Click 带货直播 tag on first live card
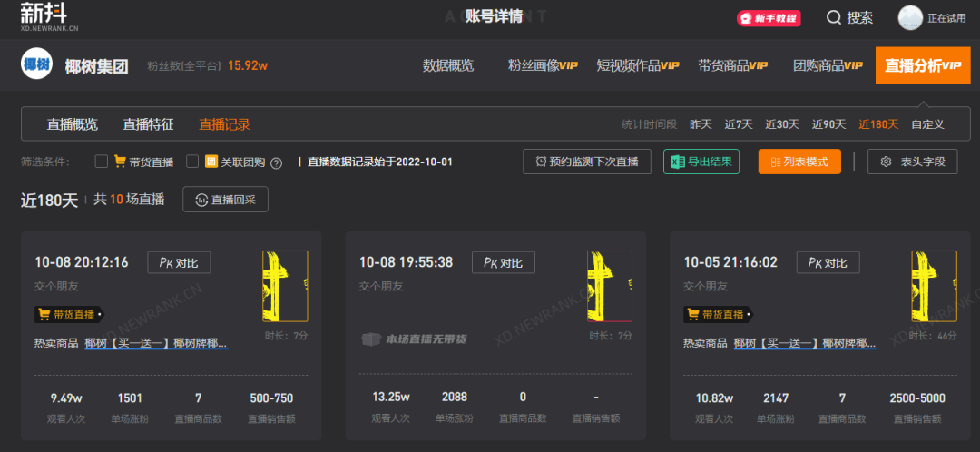 click(70, 314)
